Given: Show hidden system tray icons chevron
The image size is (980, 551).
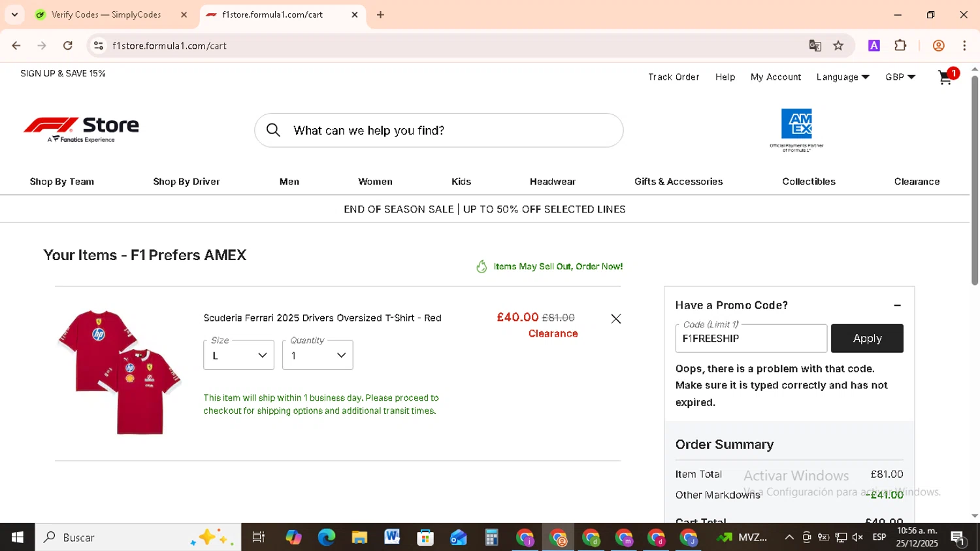Looking at the screenshot, I should (789, 537).
